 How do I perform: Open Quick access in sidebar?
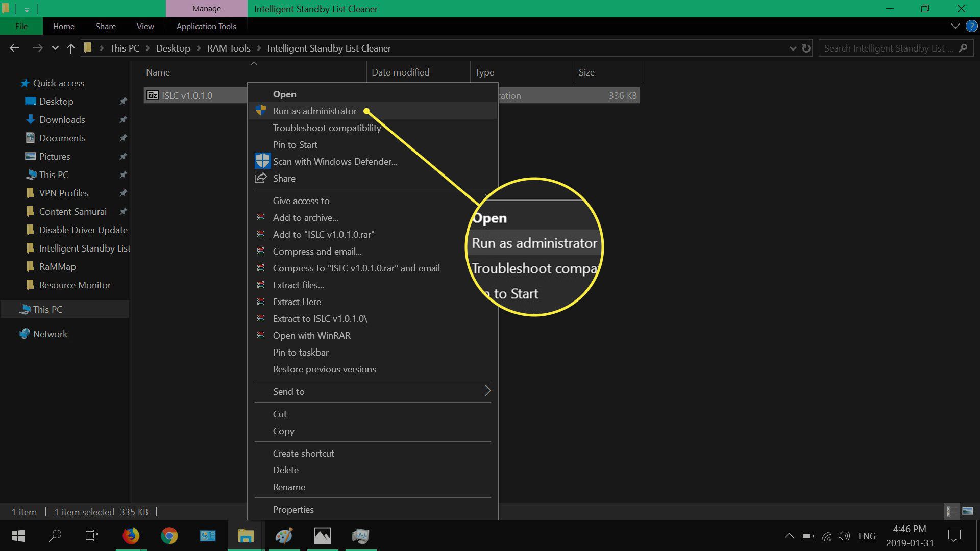coord(58,83)
